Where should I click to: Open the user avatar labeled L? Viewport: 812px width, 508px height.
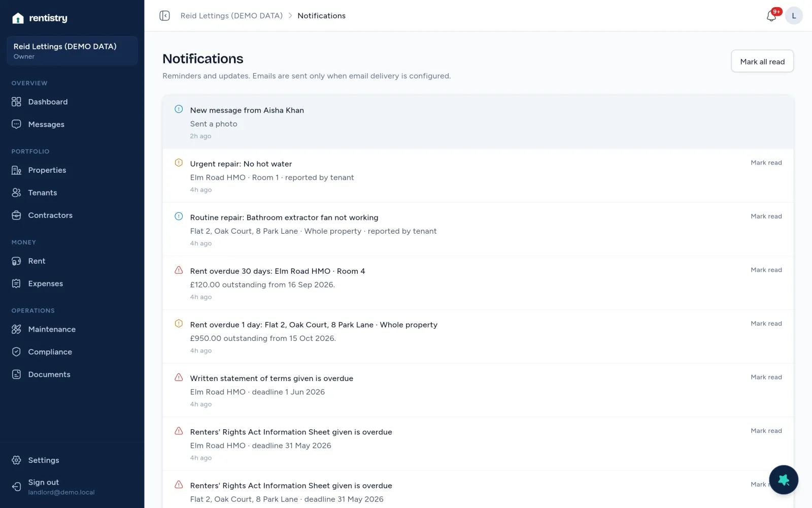point(794,16)
